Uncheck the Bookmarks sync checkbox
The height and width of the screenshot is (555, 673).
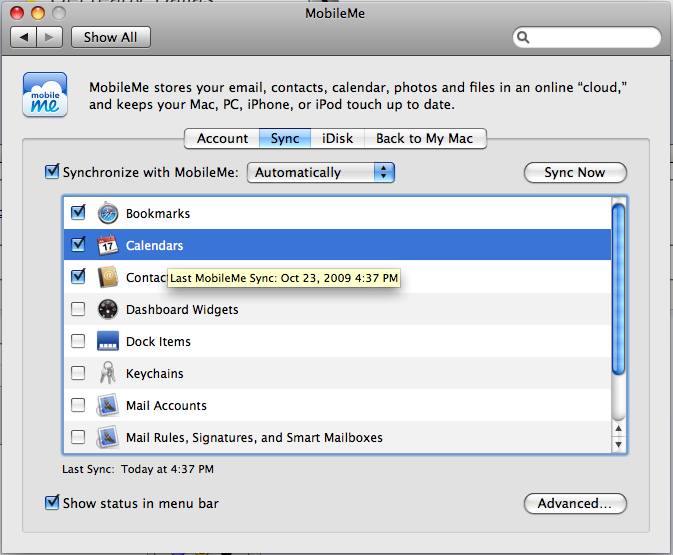tap(78, 212)
